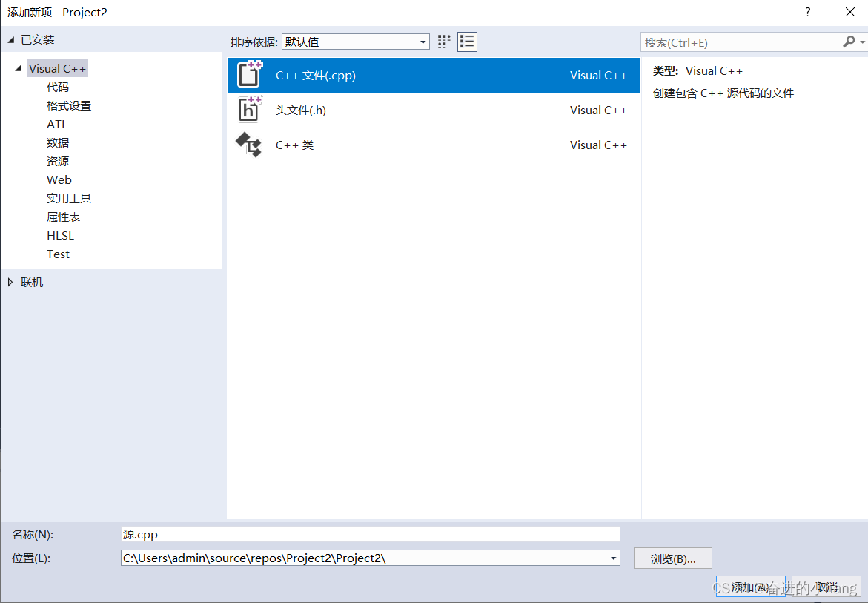Click the header file (.h) template icon
Image resolution: width=868 pixels, height=603 pixels.
click(x=249, y=110)
